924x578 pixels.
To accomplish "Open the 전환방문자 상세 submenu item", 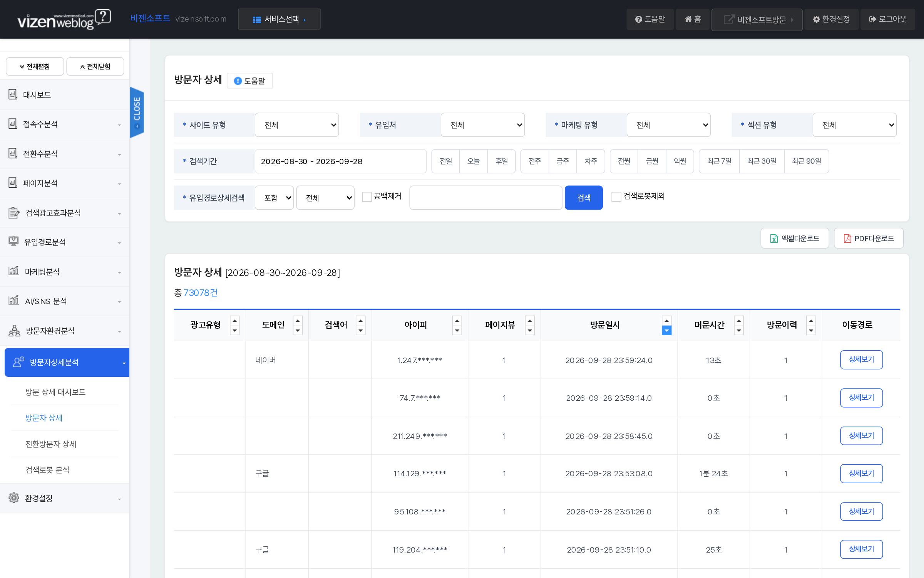I will [51, 444].
